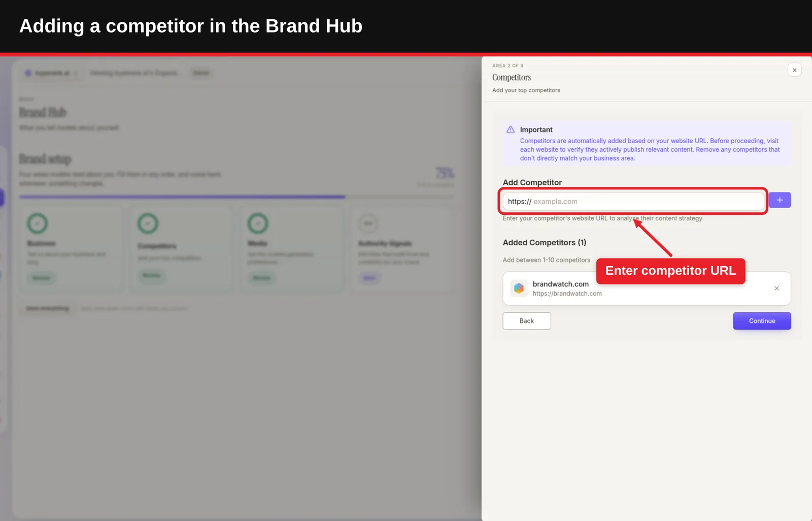Click the Business card green check icon
This screenshot has height=521, width=812.
38,223
